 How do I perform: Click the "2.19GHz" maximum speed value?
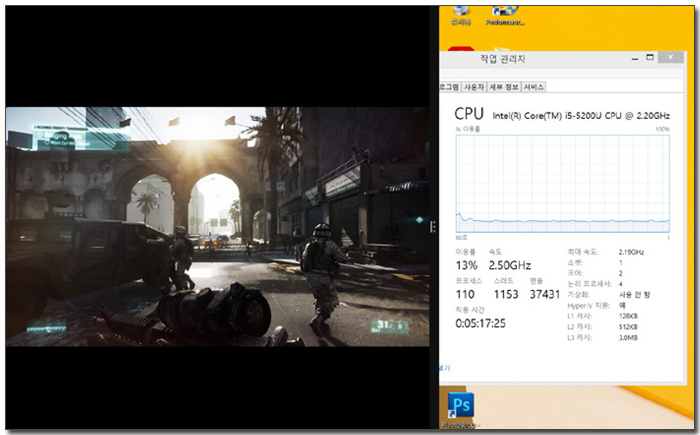click(631, 252)
